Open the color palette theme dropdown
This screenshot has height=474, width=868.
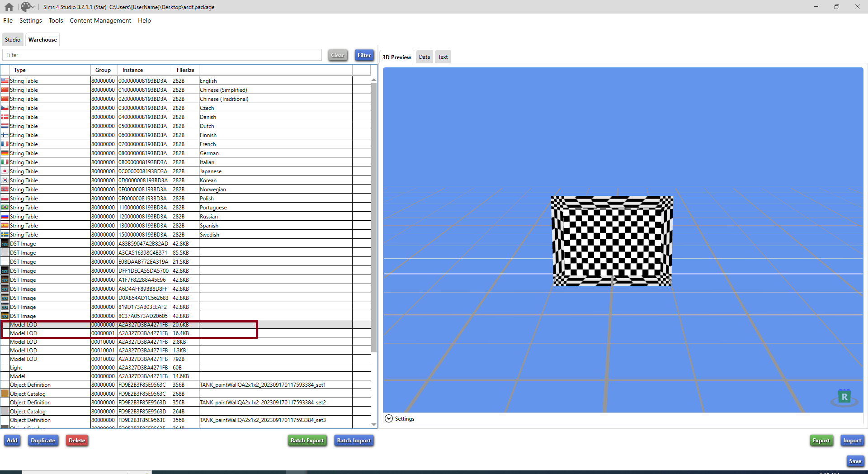tap(28, 7)
